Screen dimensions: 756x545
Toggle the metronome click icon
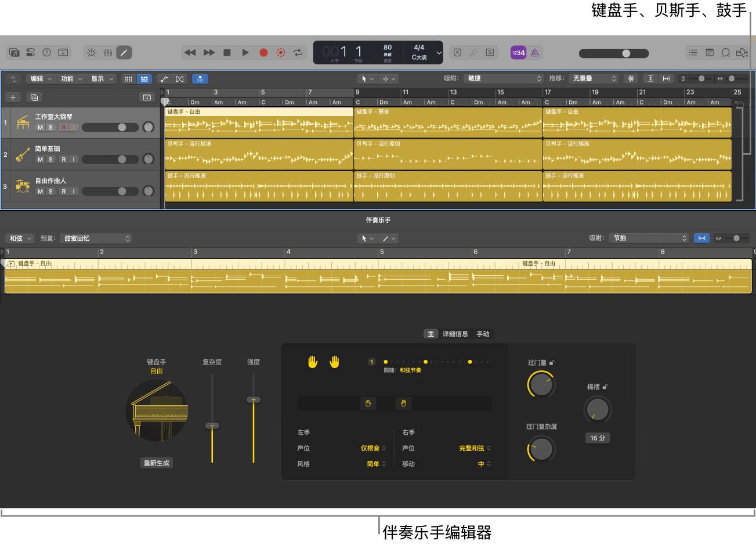(535, 52)
